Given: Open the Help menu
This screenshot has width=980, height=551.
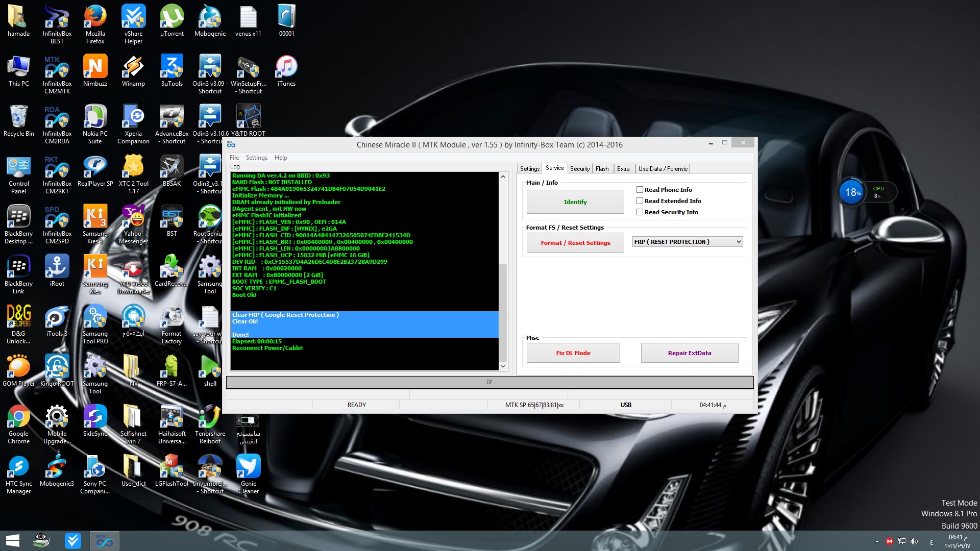Looking at the screenshot, I should click(x=281, y=158).
